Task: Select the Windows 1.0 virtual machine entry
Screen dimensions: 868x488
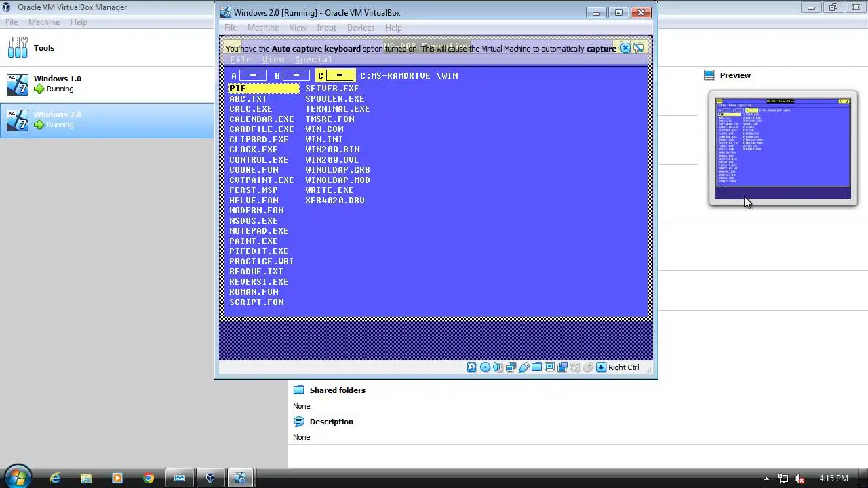Action: [106, 84]
